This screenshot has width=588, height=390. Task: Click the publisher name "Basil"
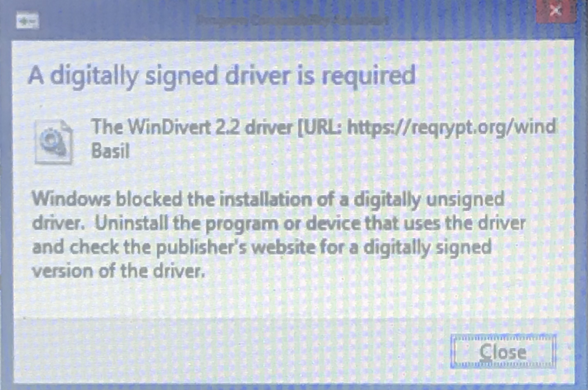(x=110, y=151)
